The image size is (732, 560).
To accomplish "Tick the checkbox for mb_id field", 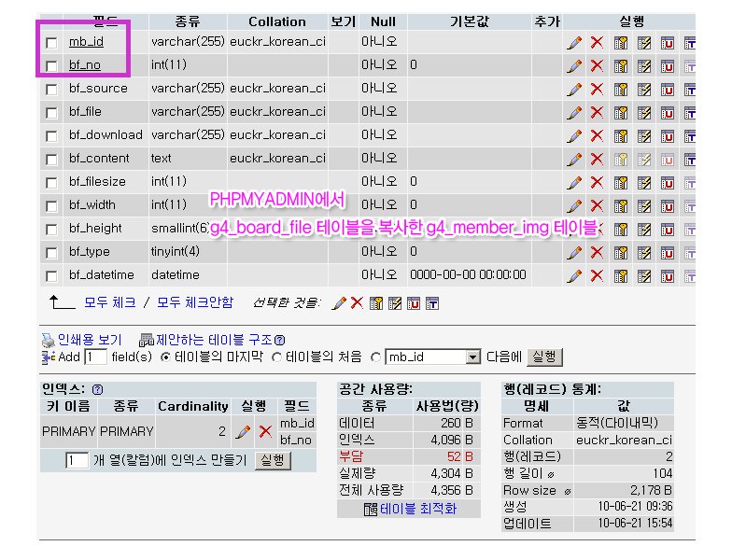I will (51, 42).
